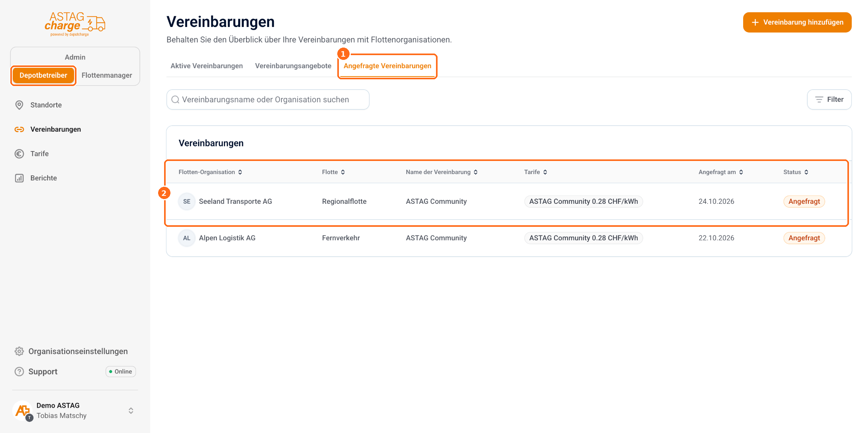Click tariff chip in Seeland Transporte row
The height and width of the screenshot is (433, 868).
click(583, 201)
